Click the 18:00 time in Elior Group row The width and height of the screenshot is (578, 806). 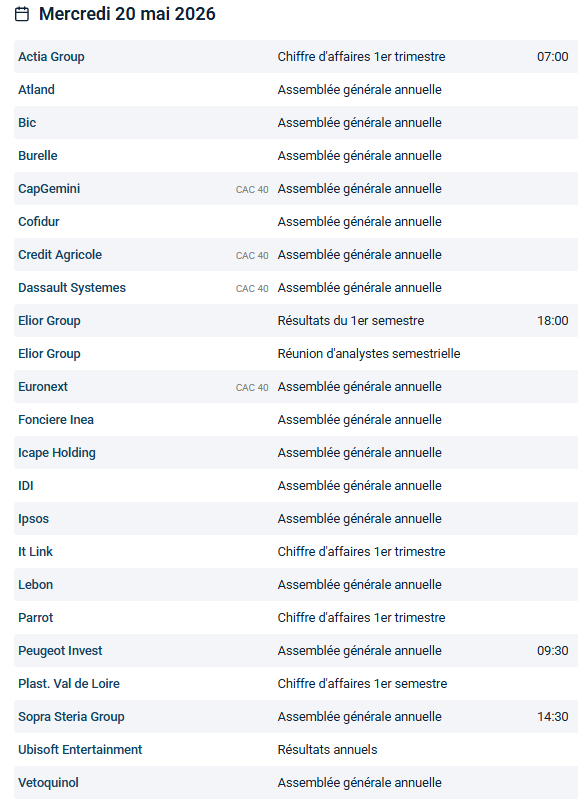[x=553, y=321]
